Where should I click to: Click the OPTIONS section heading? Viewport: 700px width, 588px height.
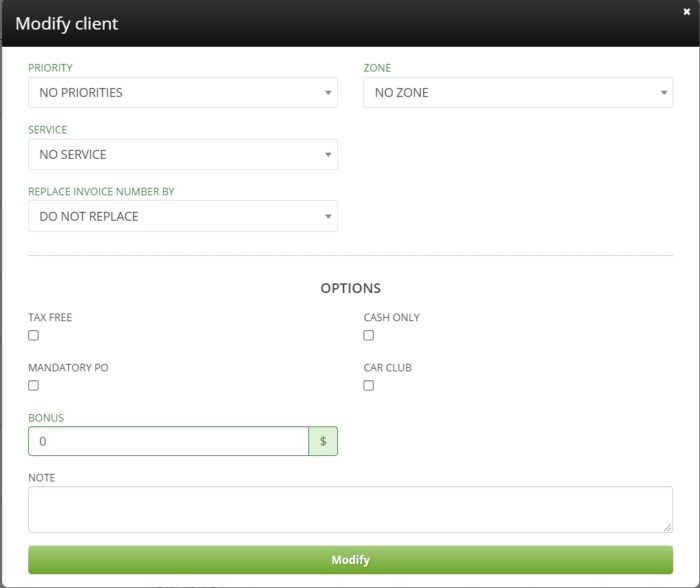[x=350, y=288]
